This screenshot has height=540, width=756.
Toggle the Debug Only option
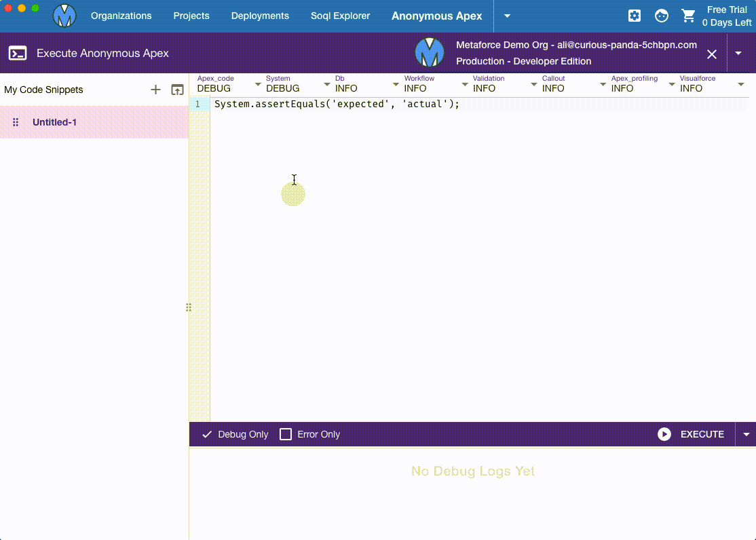(235, 434)
